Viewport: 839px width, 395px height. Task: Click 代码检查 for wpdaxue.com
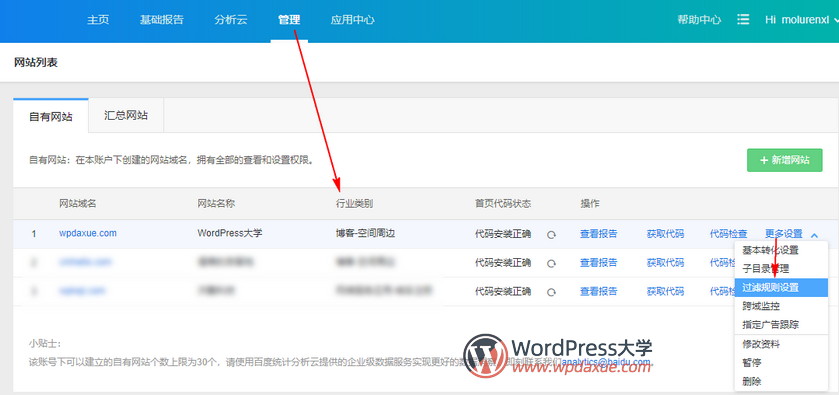tap(728, 234)
